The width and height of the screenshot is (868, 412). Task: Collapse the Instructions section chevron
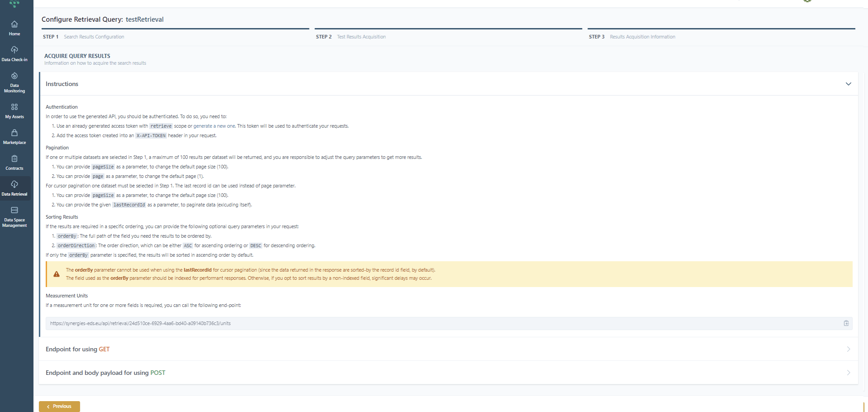tap(848, 84)
